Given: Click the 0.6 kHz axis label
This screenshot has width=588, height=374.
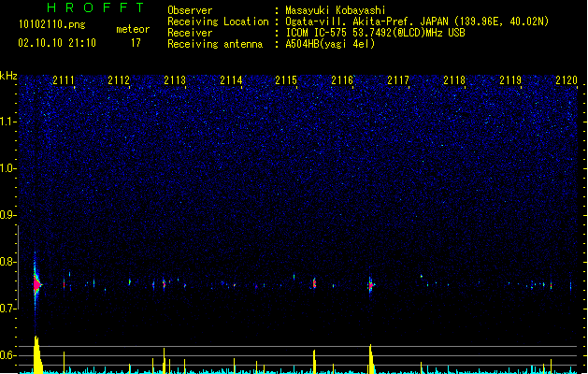Looking at the screenshot, I should [8, 355].
